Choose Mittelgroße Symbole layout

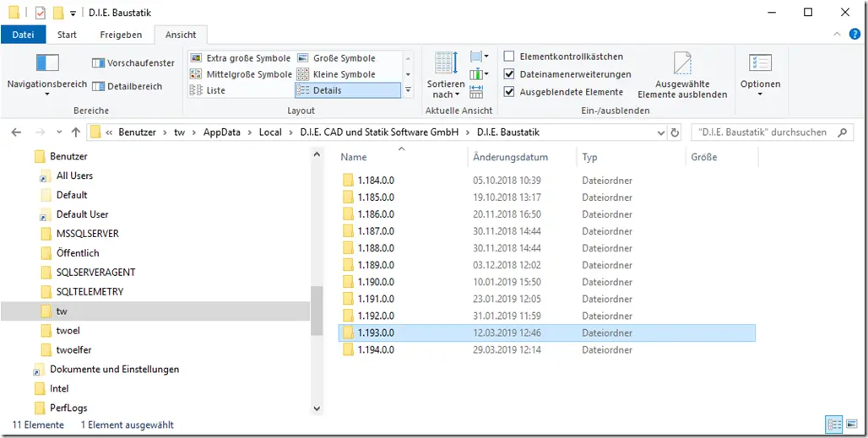pyautogui.click(x=241, y=74)
